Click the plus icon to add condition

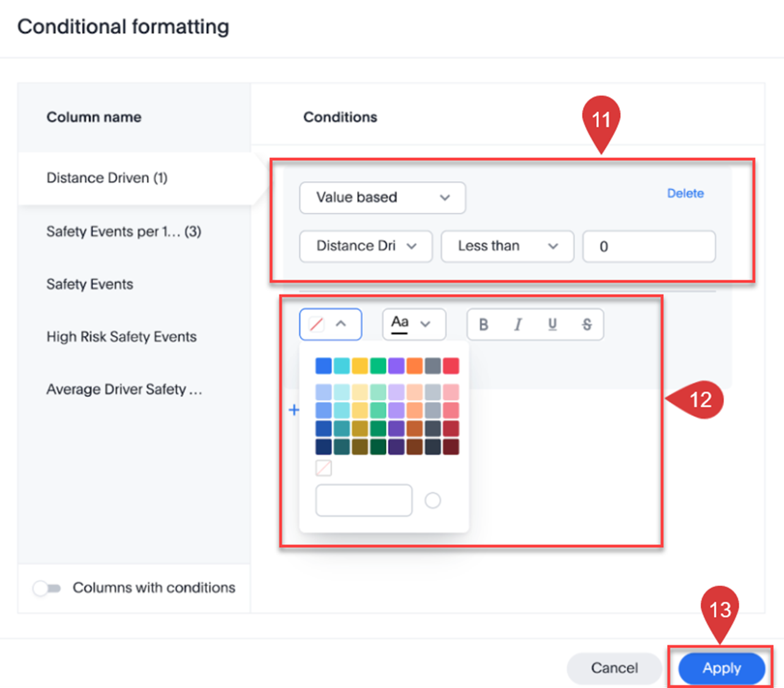click(x=294, y=410)
